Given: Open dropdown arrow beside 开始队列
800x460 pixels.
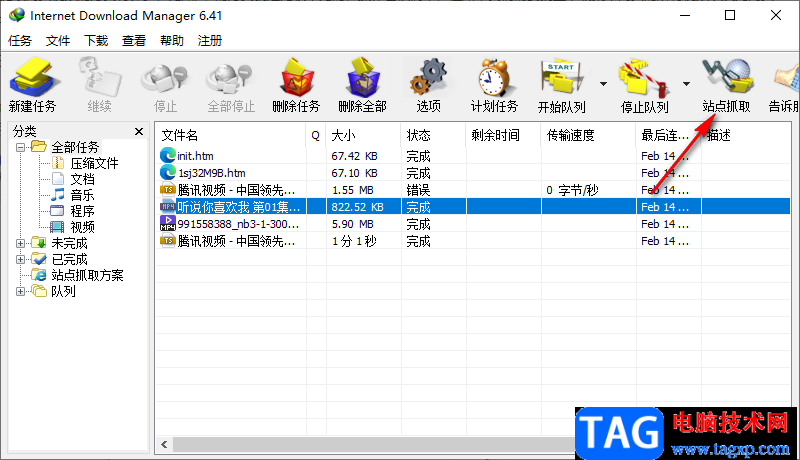Looking at the screenshot, I should [x=603, y=84].
